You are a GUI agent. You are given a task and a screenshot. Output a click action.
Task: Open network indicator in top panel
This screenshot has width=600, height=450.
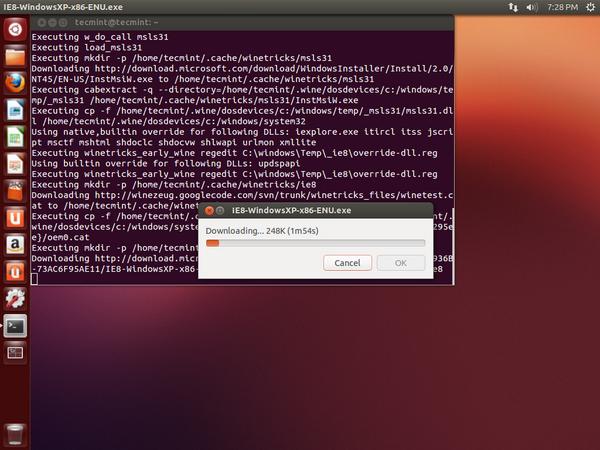513,7
